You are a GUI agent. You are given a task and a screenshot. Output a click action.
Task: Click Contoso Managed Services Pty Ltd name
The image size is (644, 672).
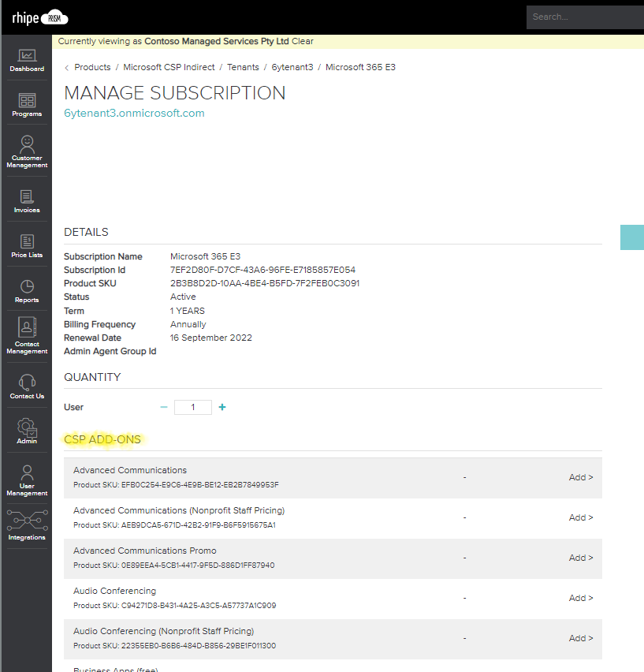click(x=217, y=41)
